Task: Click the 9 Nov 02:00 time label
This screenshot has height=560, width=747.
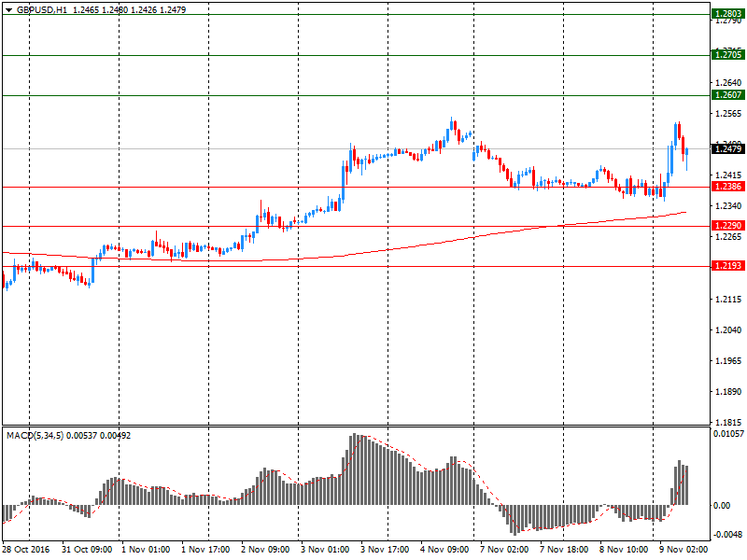Action: [x=684, y=549]
